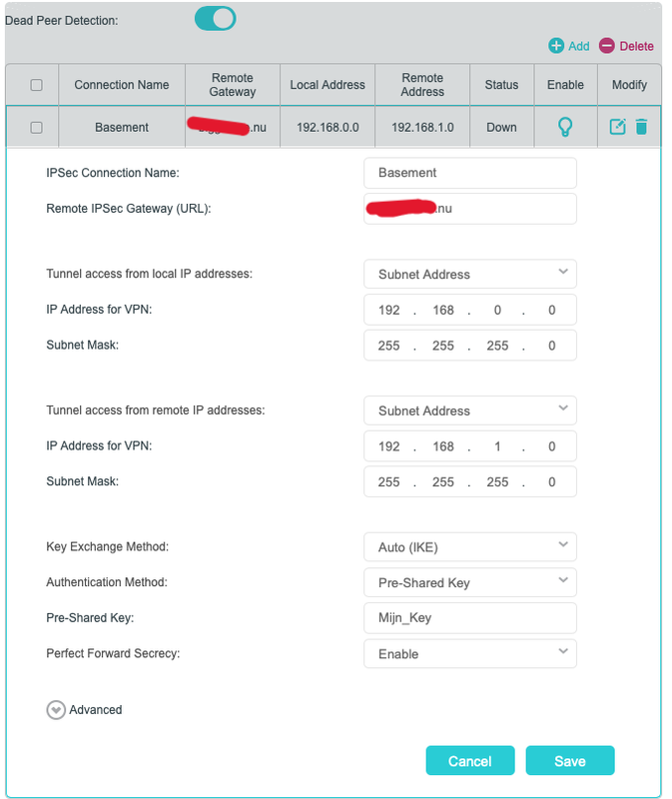The height and width of the screenshot is (799, 672).
Task: Open remote tunnel access Subnet Address dropdown
Action: click(x=470, y=410)
